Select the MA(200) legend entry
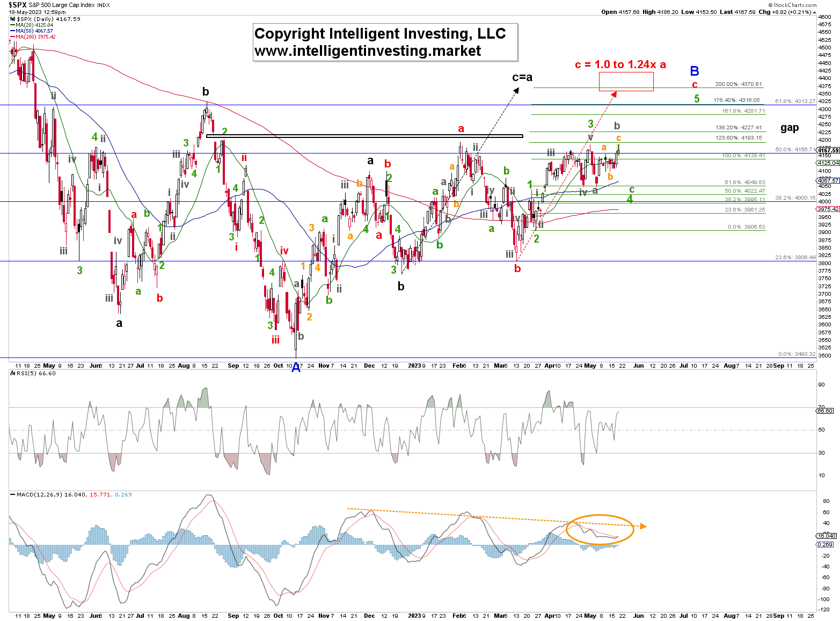Screen dimensions: 840x621 (35, 37)
